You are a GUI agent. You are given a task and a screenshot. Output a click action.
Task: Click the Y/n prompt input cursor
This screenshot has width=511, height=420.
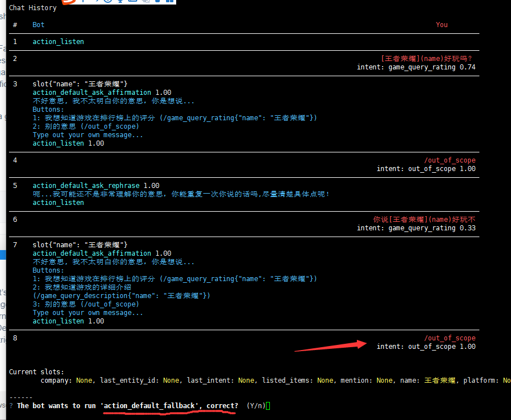[268, 406]
